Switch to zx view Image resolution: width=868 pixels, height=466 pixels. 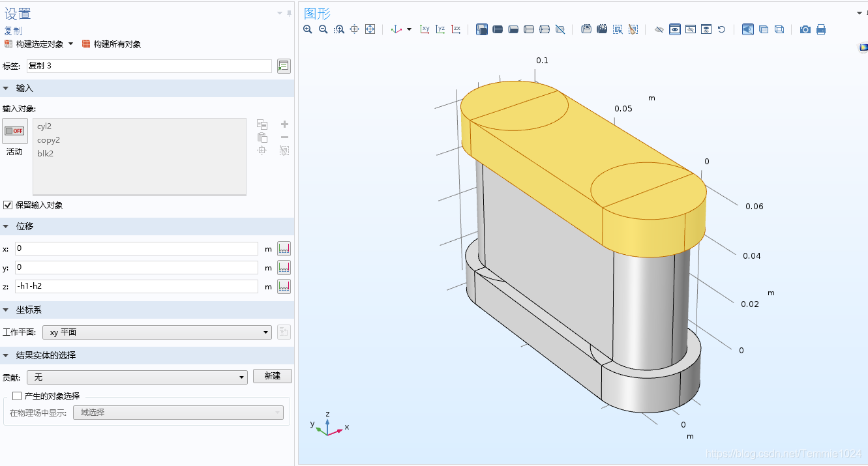(x=456, y=29)
